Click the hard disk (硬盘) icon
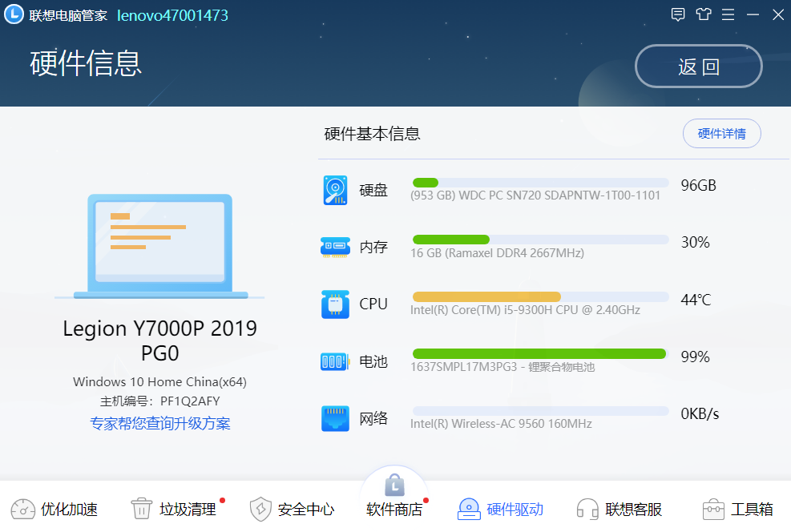The width and height of the screenshot is (791, 532). pyautogui.click(x=335, y=190)
